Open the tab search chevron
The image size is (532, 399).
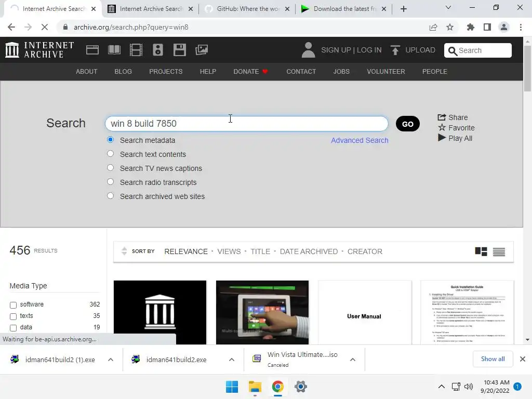[448, 7]
